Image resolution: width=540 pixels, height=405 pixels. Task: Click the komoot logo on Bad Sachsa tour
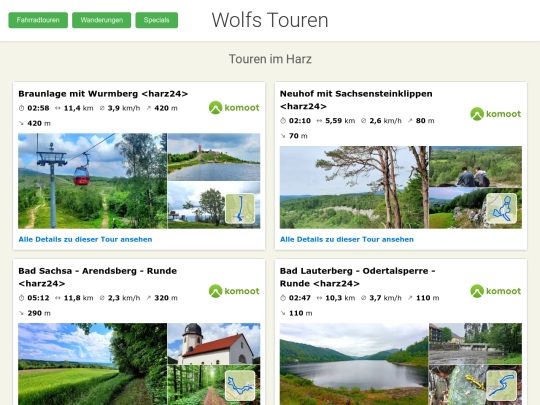click(234, 291)
